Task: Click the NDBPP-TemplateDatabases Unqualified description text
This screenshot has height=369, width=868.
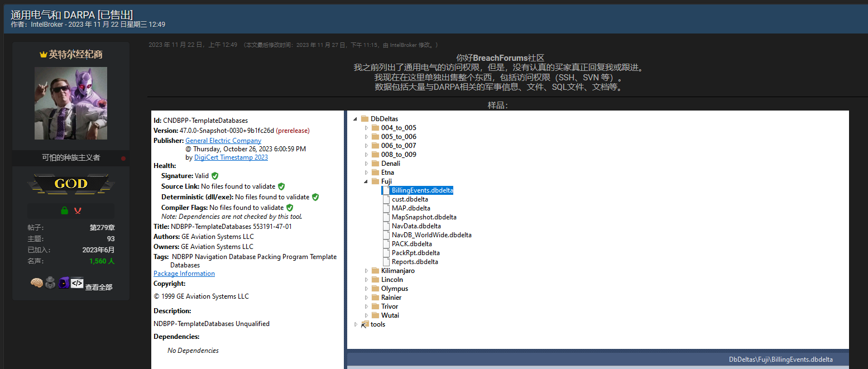Action: (x=212, y=324)
